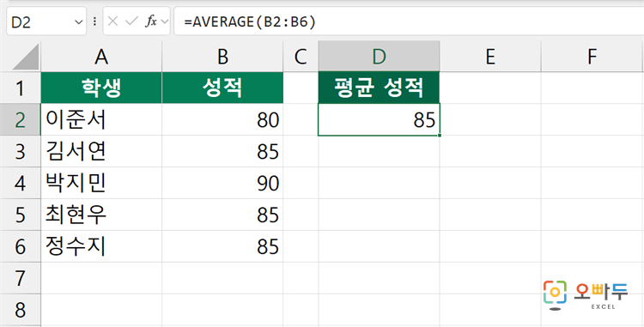
Task: Select row 1 header
Action: tap(20, 88)
